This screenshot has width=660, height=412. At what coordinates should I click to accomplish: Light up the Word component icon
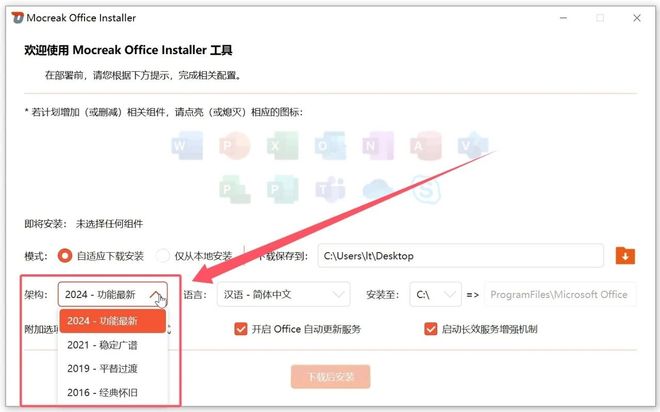tap(187, 146)
